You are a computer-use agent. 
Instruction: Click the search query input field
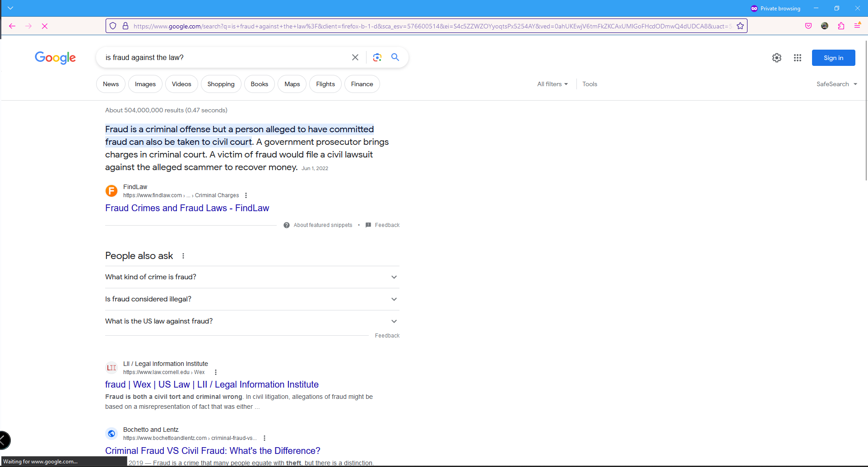point(226,57)
